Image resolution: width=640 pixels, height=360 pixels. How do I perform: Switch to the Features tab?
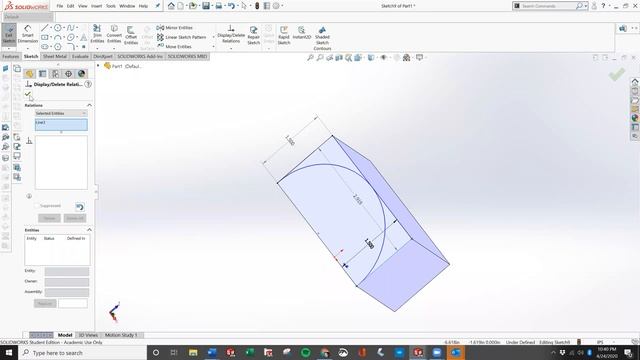tap(11, 56)
